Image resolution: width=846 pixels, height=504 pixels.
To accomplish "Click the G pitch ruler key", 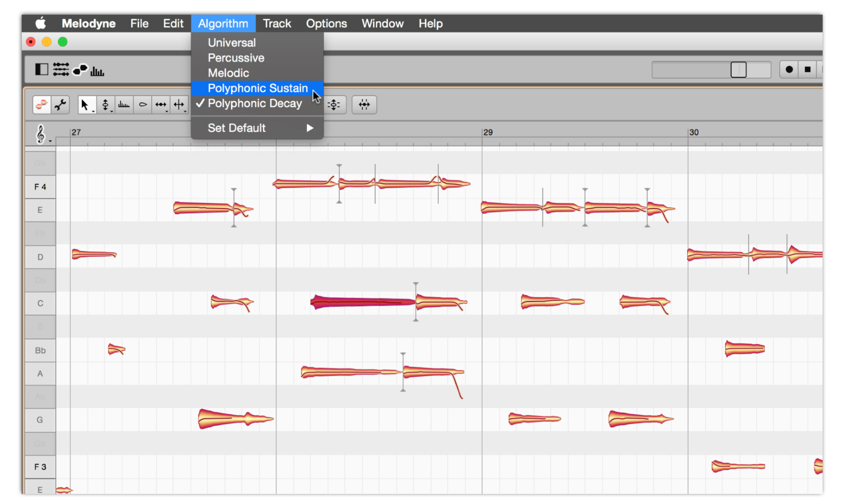I will (40, 420).
